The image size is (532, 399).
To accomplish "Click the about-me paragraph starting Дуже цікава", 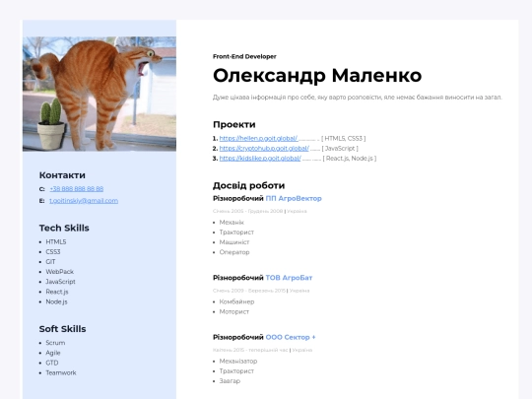I will tap(358, 98).
